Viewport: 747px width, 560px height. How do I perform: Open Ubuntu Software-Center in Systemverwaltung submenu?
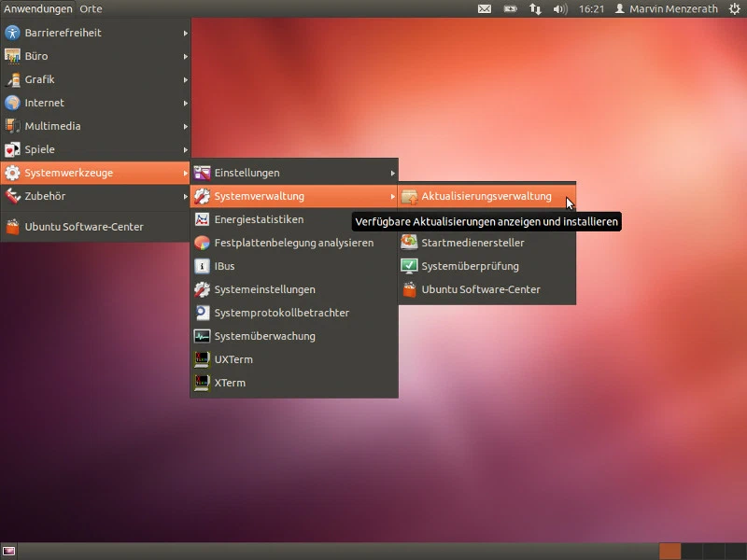tap(486, 289)
